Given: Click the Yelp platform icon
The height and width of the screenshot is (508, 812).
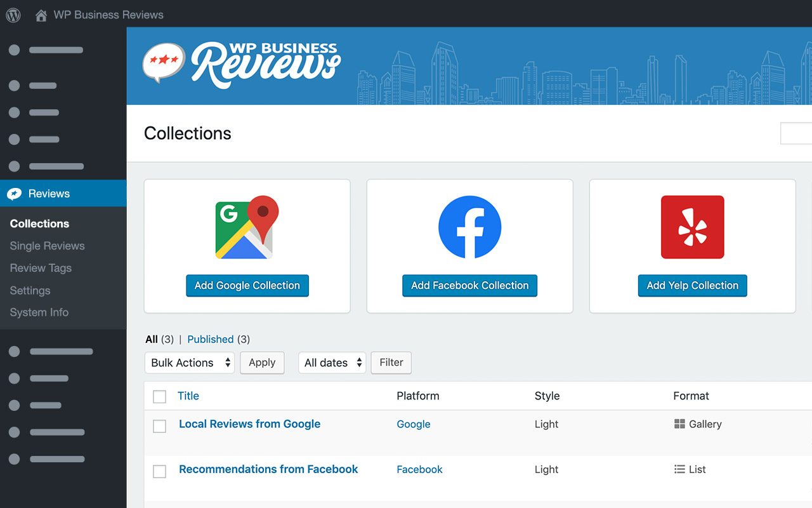Looking at the screenshot, I should point(692,227).
